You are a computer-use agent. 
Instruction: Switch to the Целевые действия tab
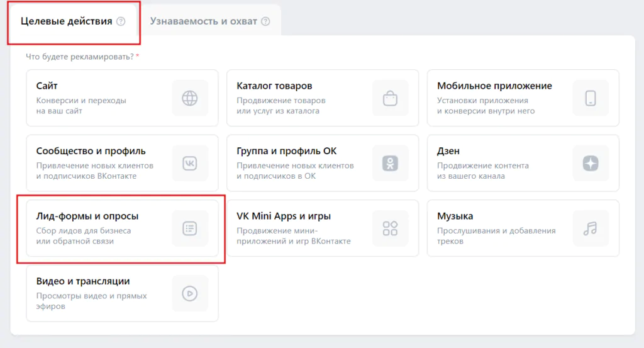(74, 22)
